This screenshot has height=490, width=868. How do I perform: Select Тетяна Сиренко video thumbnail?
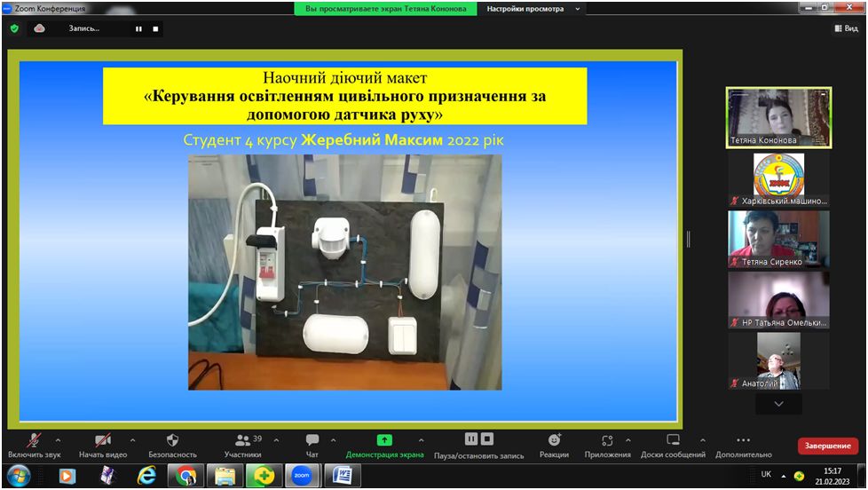(x=778, y=240)
